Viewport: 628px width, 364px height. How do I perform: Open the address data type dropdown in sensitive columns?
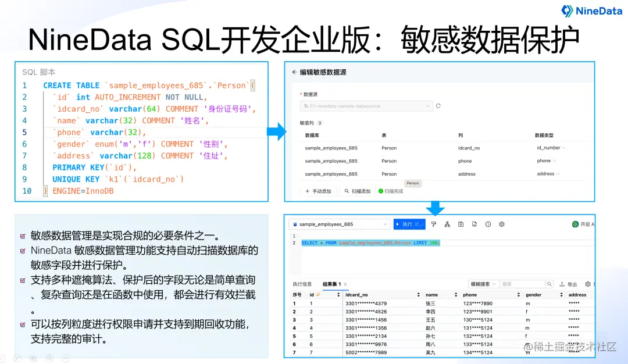coord(548,174)
